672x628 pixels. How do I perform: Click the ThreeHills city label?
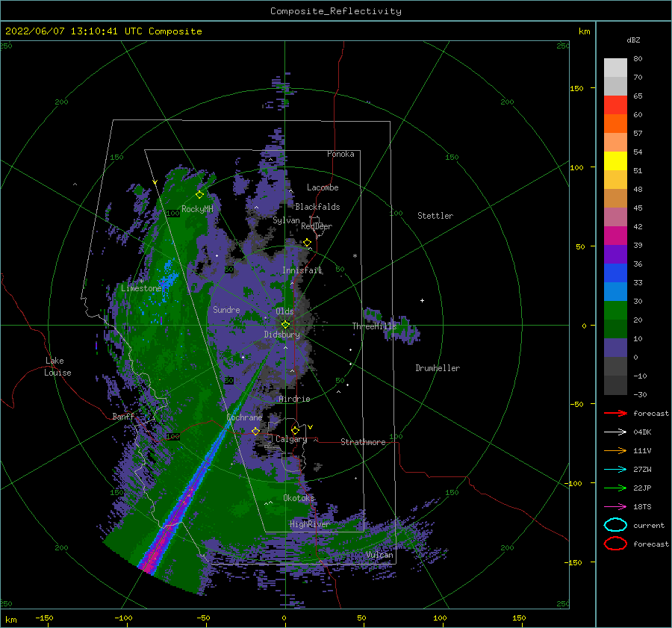[x=374, y=326]
